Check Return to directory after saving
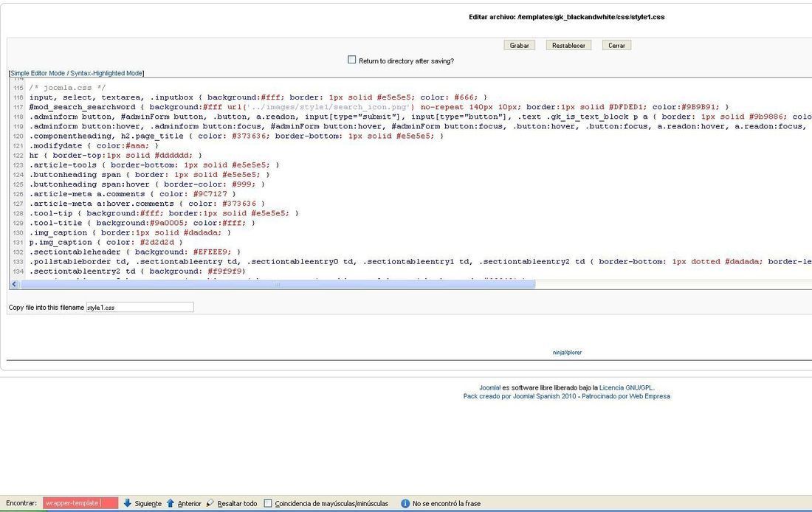The image size is (812, 512). click(x=352, y=60)
